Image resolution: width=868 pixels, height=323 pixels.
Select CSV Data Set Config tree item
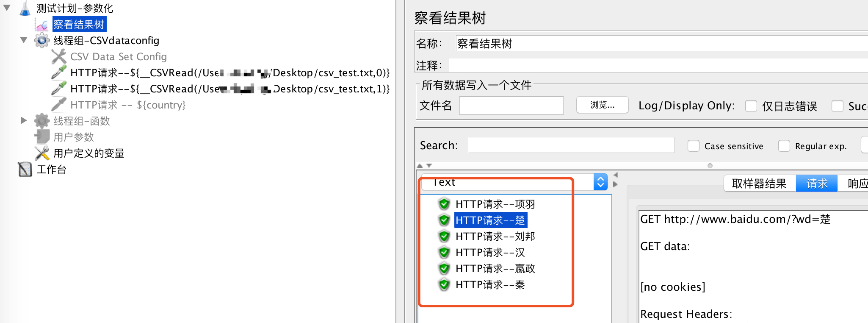click(119, 57)
